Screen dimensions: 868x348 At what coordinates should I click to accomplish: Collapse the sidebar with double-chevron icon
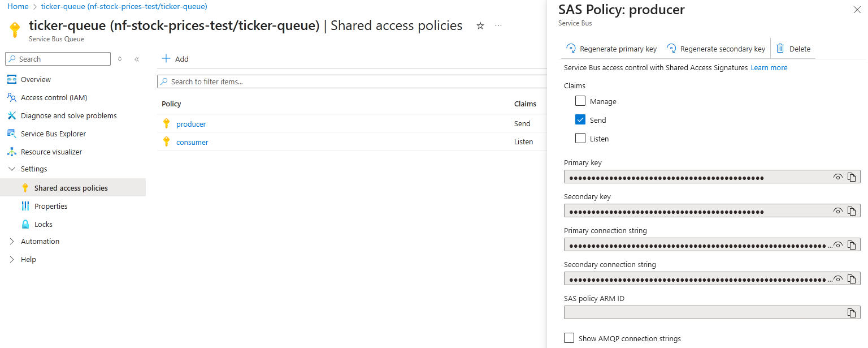click(137, 59)
